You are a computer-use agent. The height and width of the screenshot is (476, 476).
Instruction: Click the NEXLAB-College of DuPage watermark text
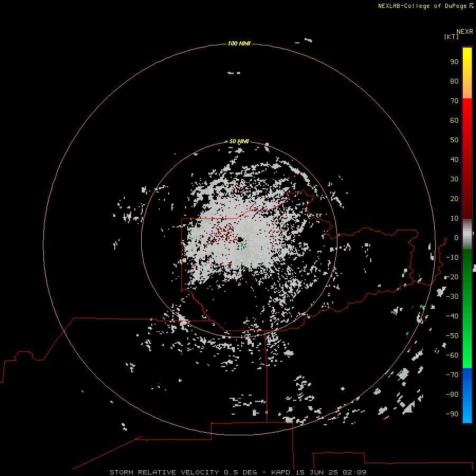[x=425, y=6]
